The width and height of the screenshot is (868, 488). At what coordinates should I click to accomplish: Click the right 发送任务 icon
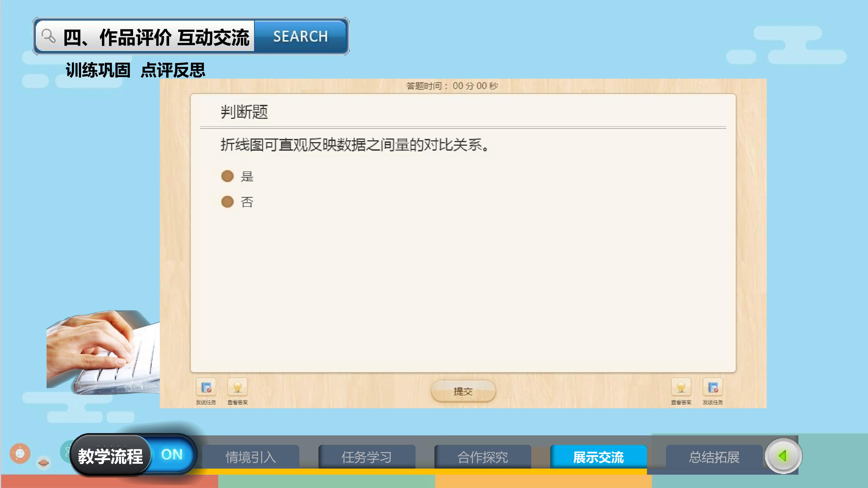(x=713, y=387)
